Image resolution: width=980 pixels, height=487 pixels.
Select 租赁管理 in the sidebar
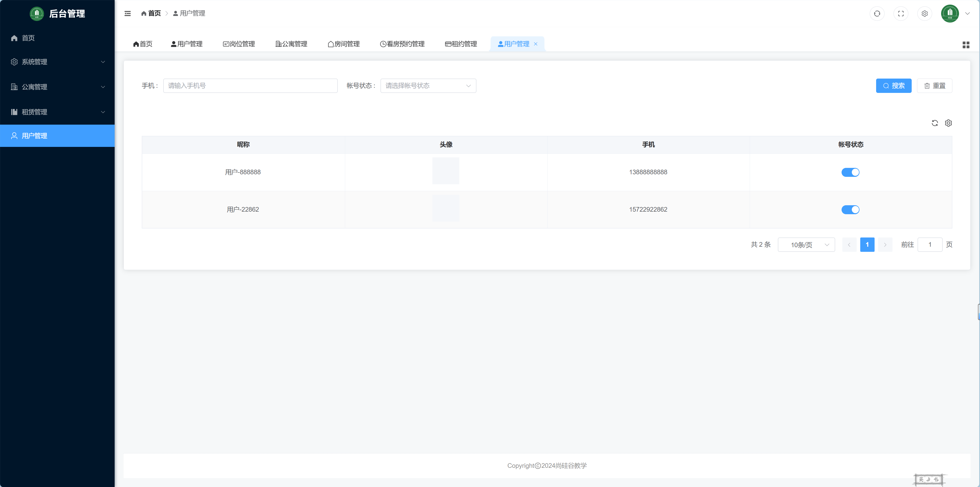pyautogui.click(x=58, y=112)
